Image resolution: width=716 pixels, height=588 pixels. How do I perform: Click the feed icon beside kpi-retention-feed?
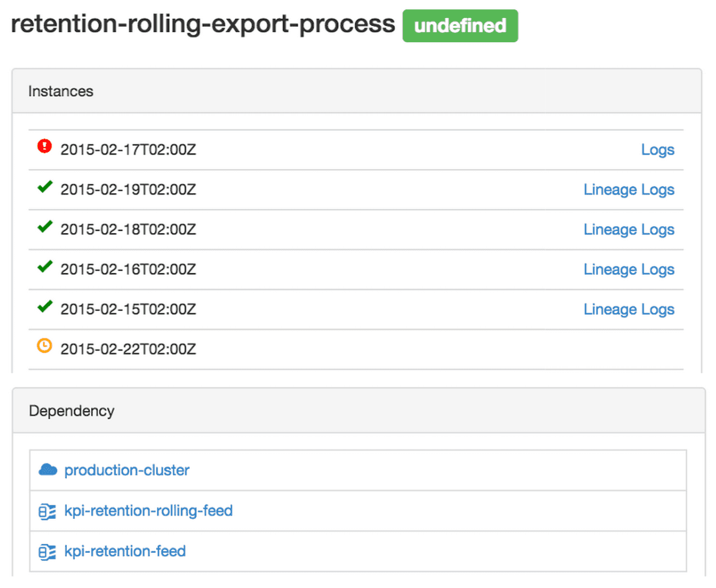coord(47,552)
